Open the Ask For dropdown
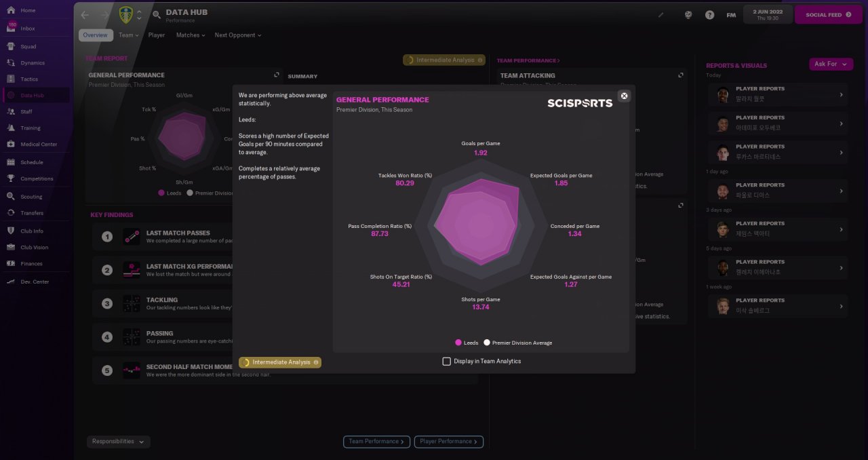This screenshot has width=868, height=460. [x=831, y=64]
